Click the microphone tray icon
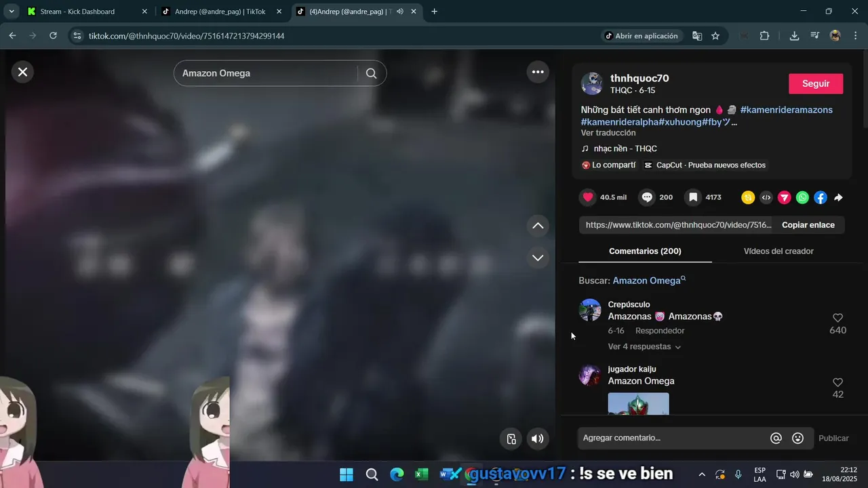The height and width of the screenshot is (488, 868). click(x=738, y=474)
